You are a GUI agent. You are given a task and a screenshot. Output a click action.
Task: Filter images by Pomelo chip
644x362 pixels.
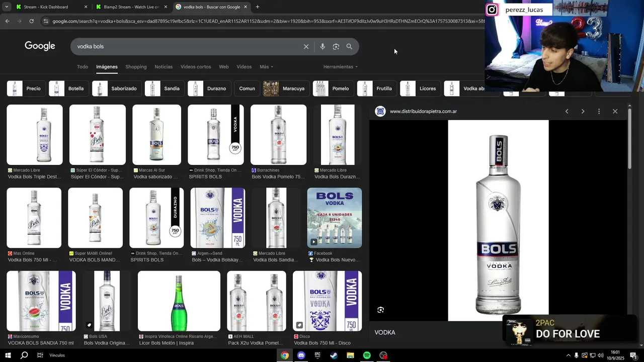[333, 88]
